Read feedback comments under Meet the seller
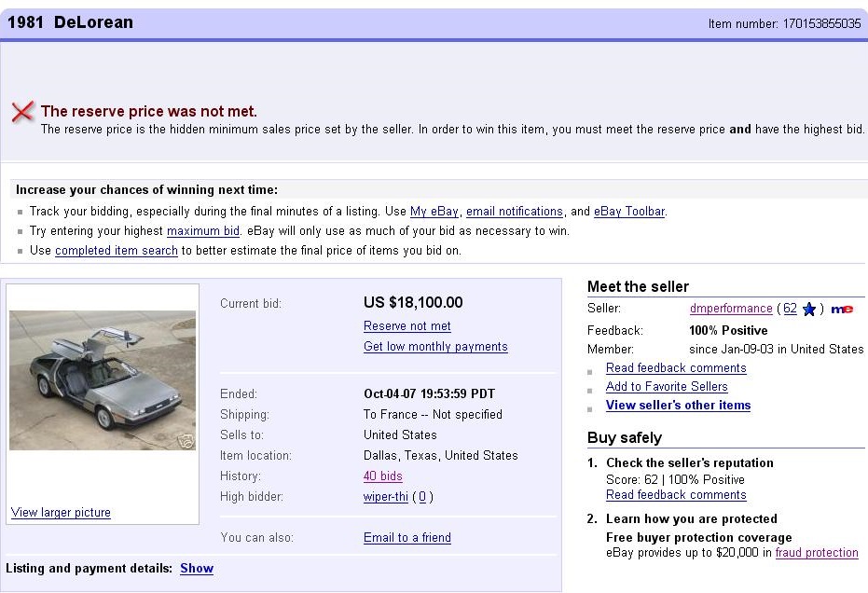Viewport: 868px width, 593px height. (676, 368)
